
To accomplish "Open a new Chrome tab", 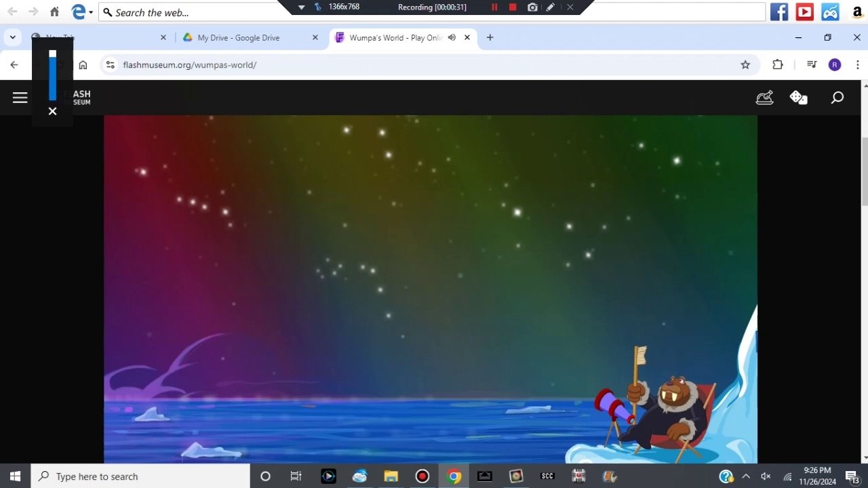I will 490,38.
